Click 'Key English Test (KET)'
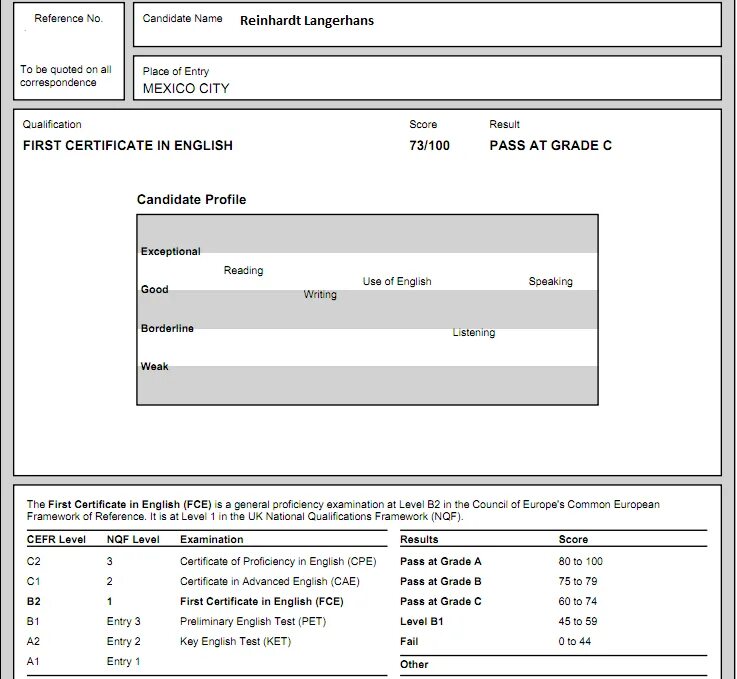The width and height of the screenshot is (737, 679). [x=235, y=641]
